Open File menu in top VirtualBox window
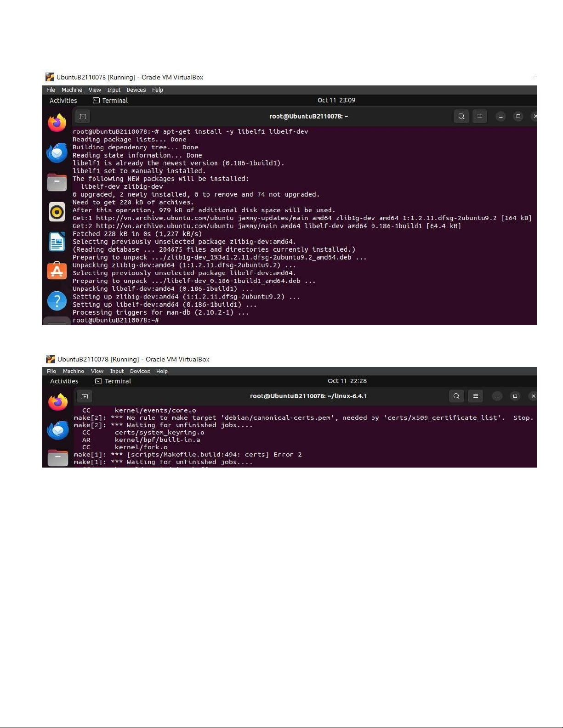 [x=51, y=90]
